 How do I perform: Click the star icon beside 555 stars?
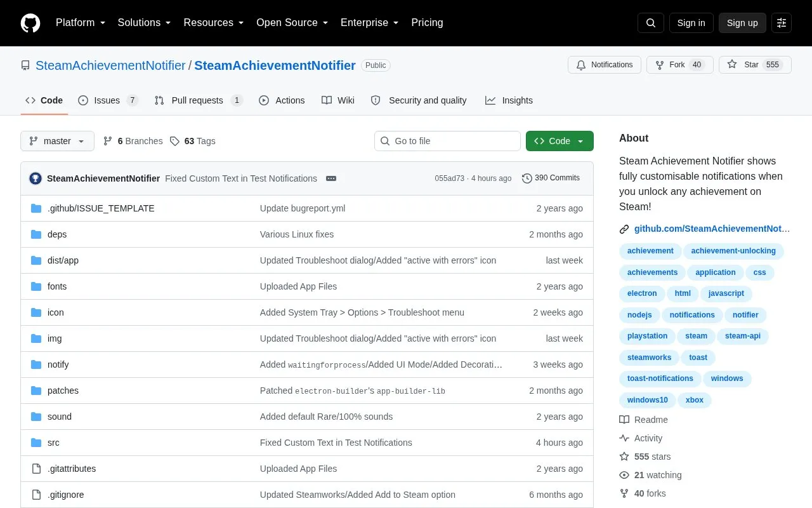(x=624, y=457)
